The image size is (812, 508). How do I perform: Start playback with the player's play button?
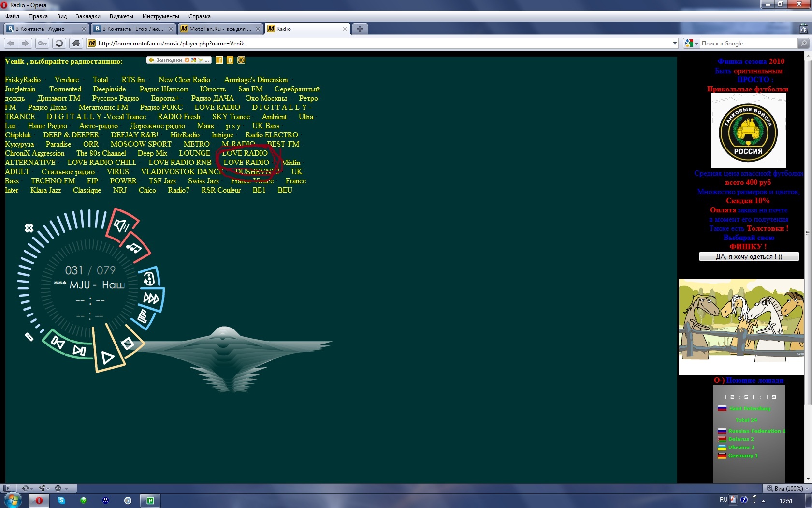click(108, 357)
